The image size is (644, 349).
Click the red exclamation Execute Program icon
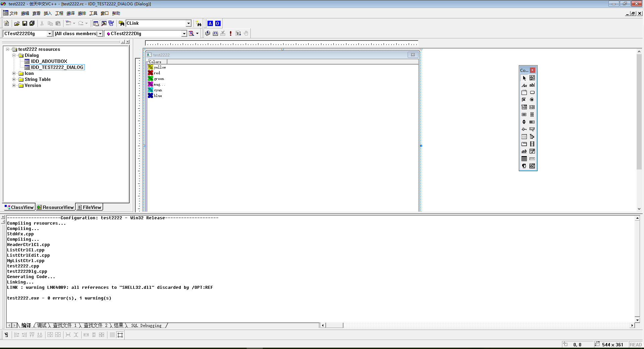pos(230,33)
